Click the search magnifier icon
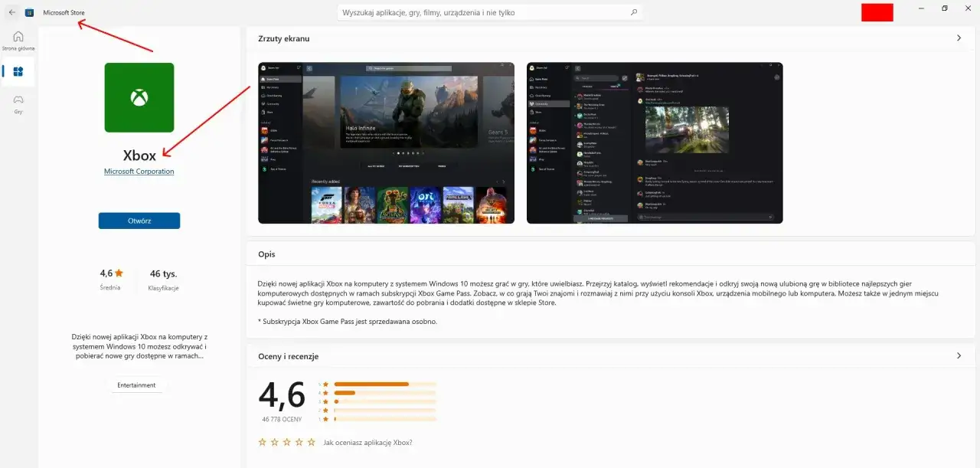This screenshot has height=468, width=980. click(x=633, y=13)
